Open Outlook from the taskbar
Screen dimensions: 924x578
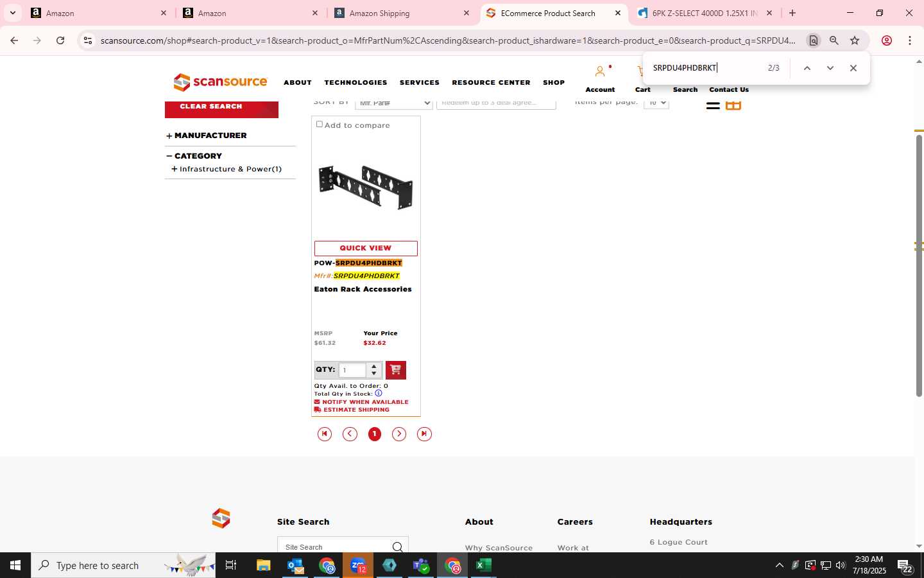(x=295, y=565)
